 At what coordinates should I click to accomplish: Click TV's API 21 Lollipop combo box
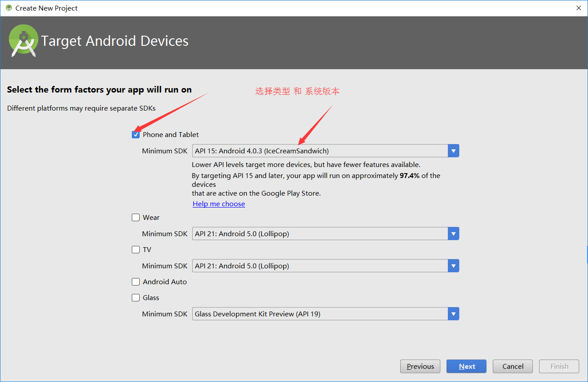point(325,266)
